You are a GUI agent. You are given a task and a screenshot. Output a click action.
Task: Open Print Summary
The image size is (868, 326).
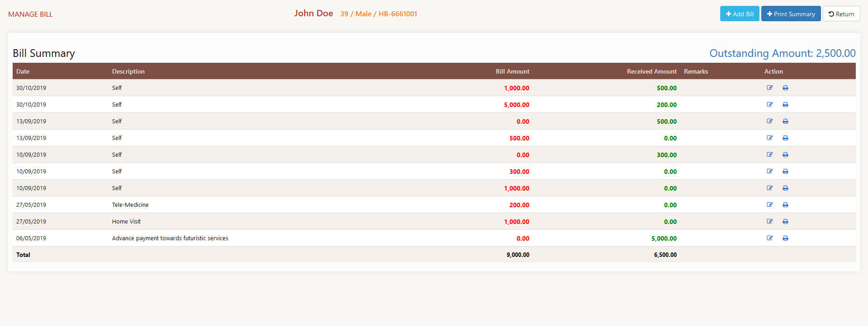pyautogui.click(x=791, y=14)
